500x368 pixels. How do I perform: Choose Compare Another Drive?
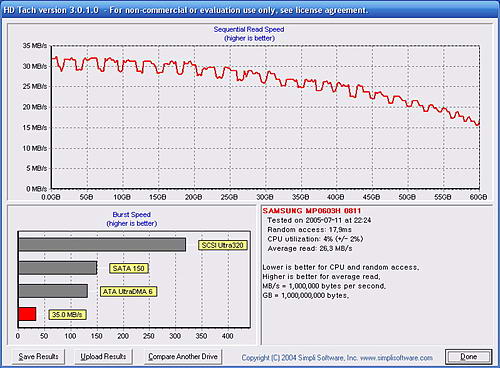[x=183, y=357]
